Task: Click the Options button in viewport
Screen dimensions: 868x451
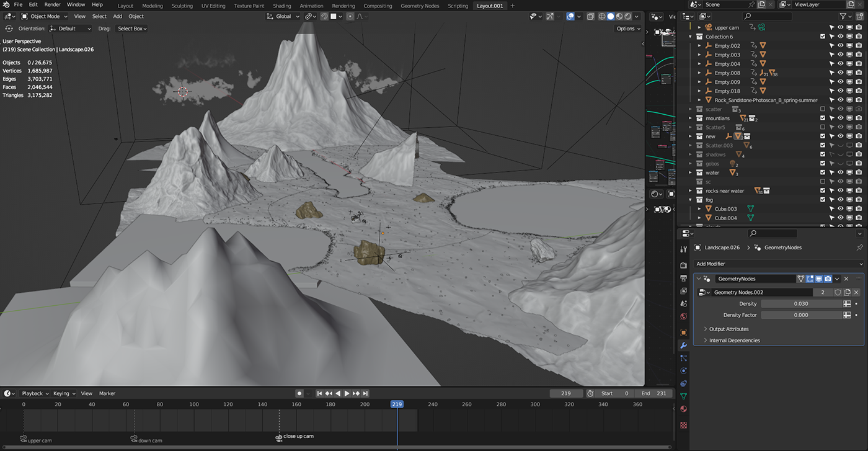Action: (x=628, y=29)
